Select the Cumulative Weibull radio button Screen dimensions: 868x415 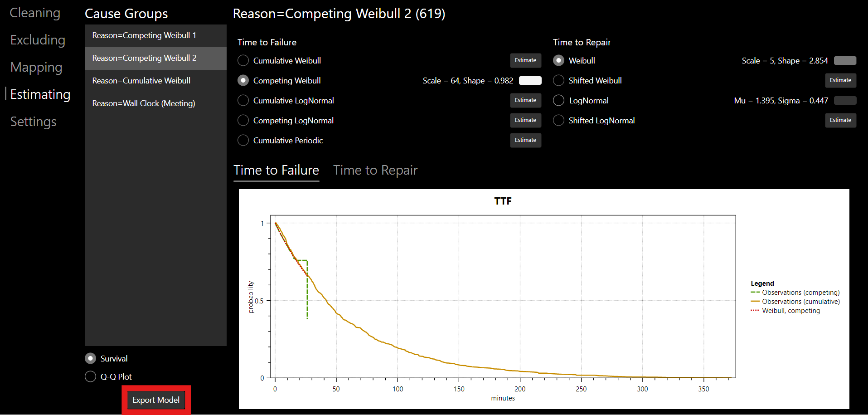(243, 60)
